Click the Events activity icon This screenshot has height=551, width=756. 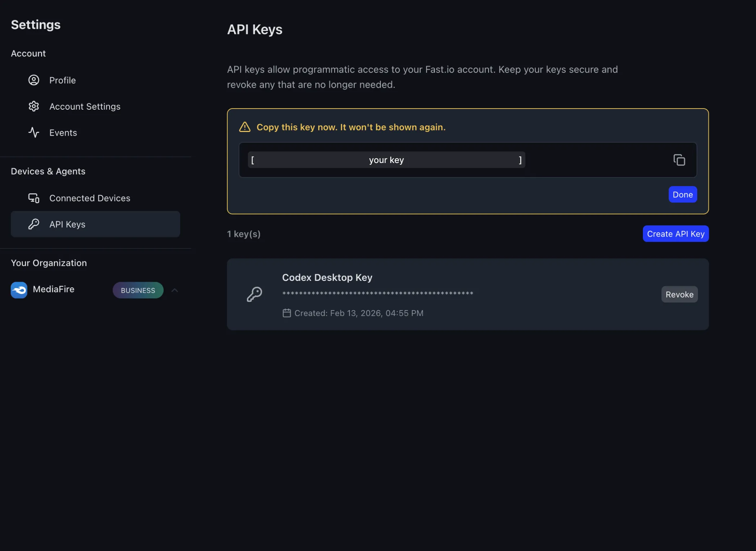34,132
